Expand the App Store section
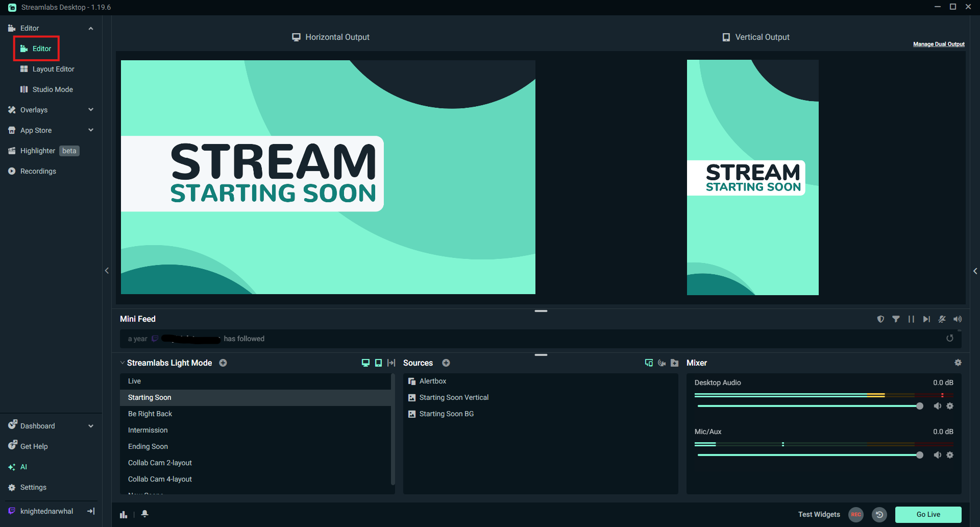 91,130
